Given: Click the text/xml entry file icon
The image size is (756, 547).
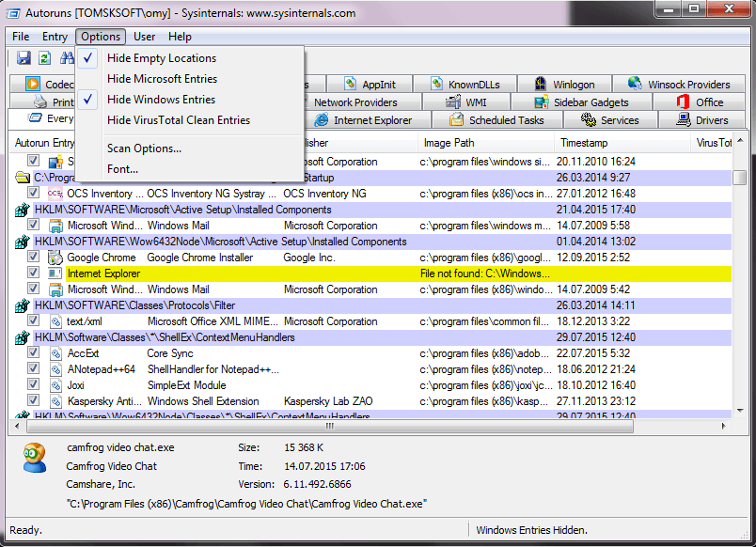Looking at the screenshot, I should pos(55,321).
